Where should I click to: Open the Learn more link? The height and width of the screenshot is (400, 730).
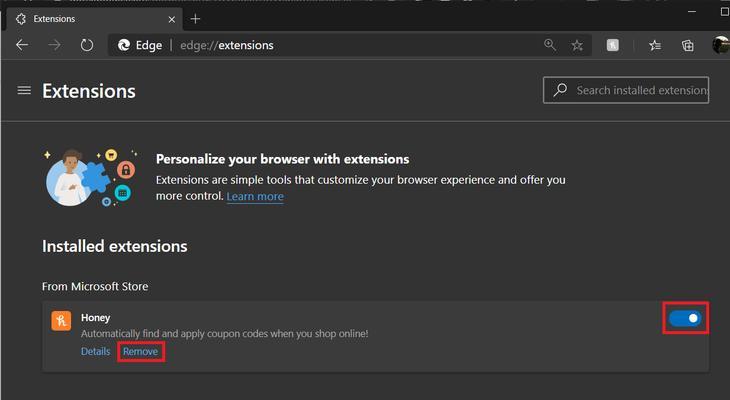(x=255, y=197)
